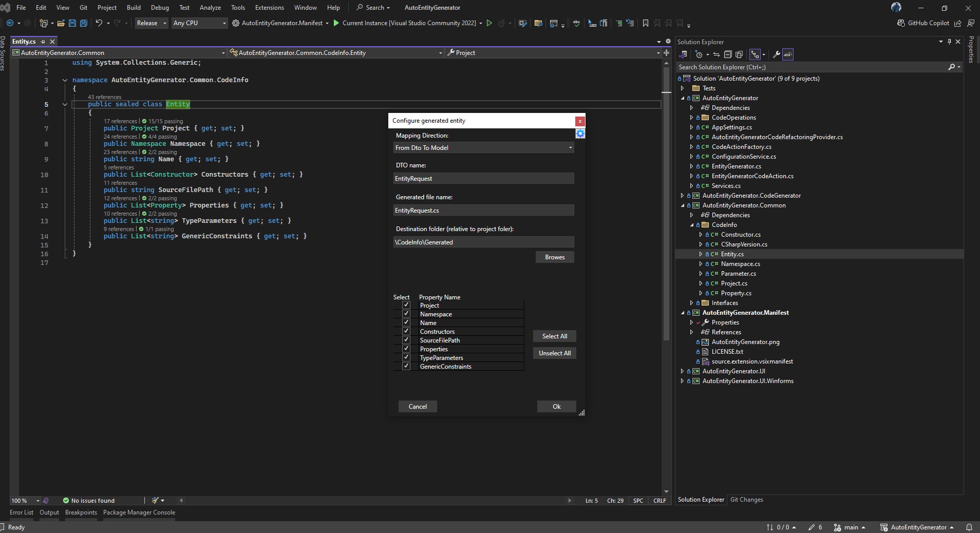This screenshot has width=980, height=533.
Task: Click the Select All button
Action: pyautogui.click(x=555, y=336)
